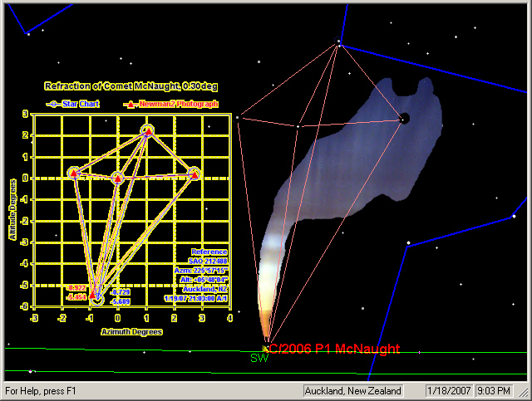Select the Star Chart legend marker
Viewport: 532px width, 401px height.
point(55,104)
